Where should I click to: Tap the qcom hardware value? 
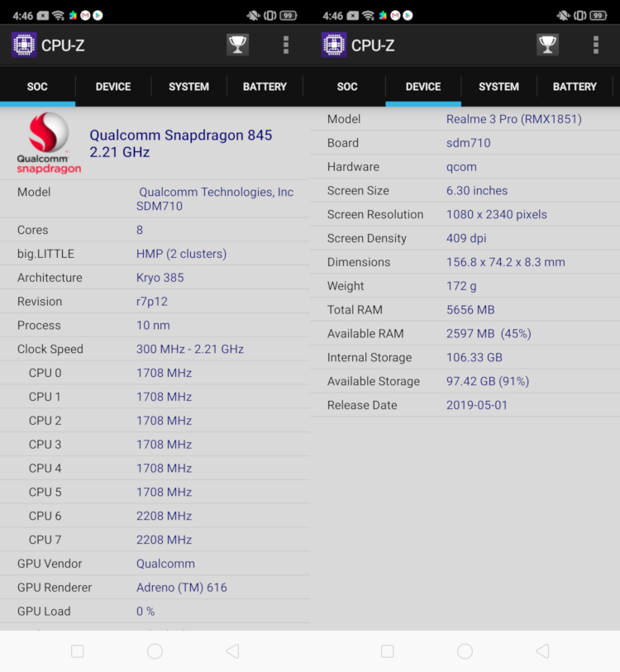(461, 167)
